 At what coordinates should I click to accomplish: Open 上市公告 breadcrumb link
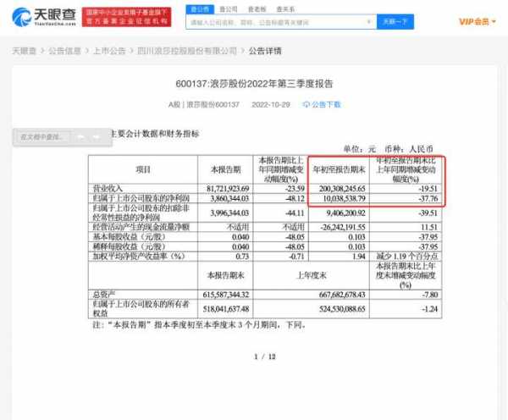point(109,51)
